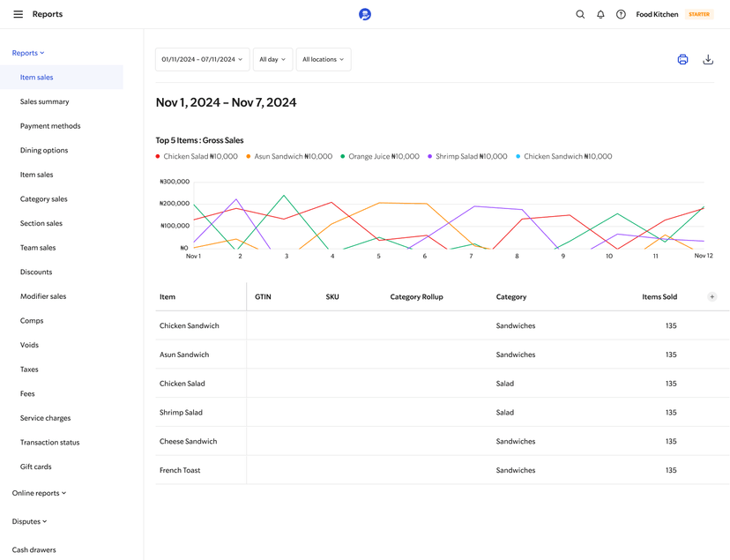Click the center app logo icon
The width and height of the screenshot is (730, 560).
[x=365, y=14]
